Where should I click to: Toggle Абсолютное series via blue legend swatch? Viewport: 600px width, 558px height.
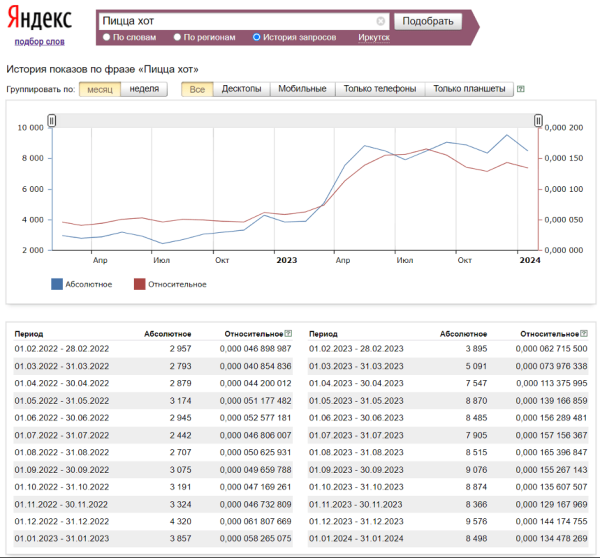[57, 284]
